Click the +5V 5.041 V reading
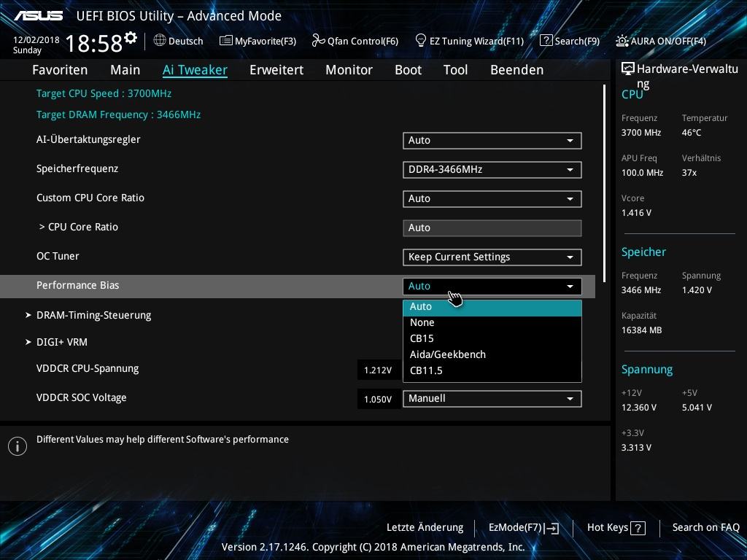 click(x=697, y=408)
